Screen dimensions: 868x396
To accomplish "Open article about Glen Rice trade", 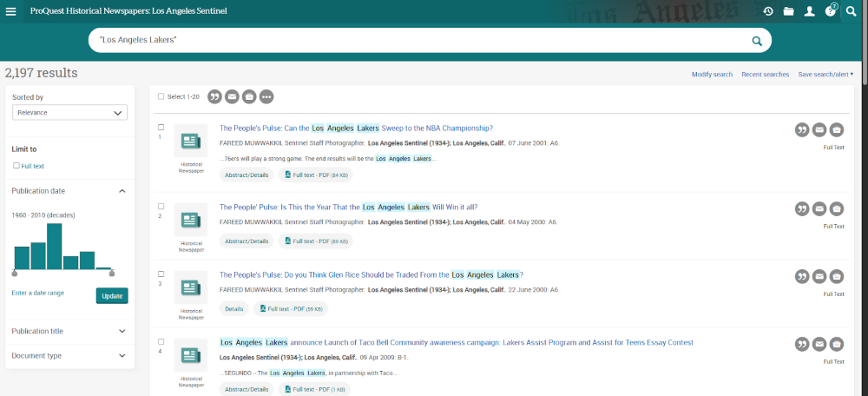I will point(372,274).
